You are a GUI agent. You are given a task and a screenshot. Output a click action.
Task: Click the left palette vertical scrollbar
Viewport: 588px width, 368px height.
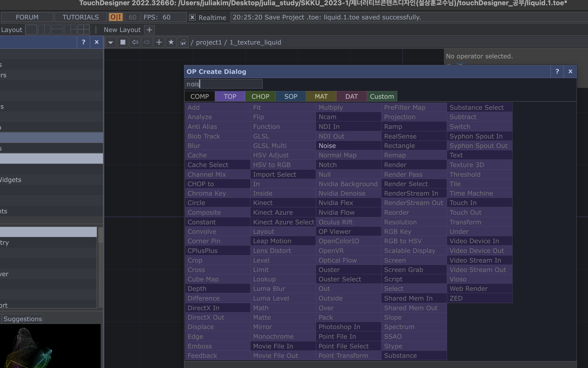(100, 235)
